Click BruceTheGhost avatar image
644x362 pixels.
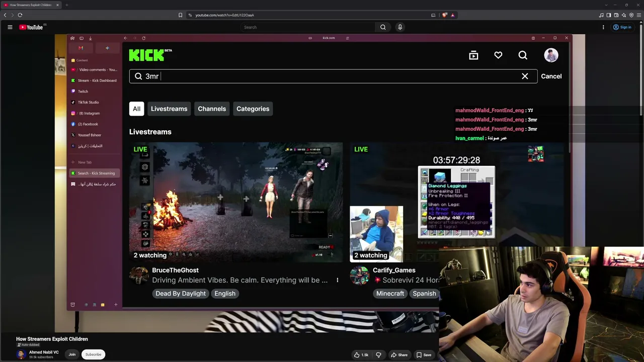tap(139, 276)
